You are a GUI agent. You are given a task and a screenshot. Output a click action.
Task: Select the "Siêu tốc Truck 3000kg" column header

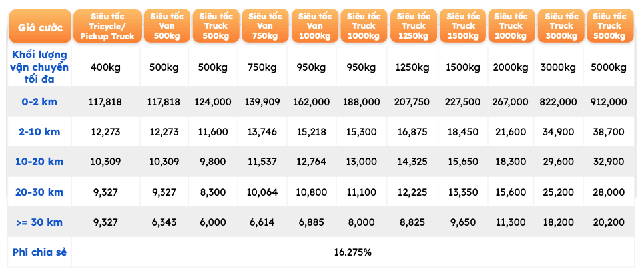(x=558, y=26)
